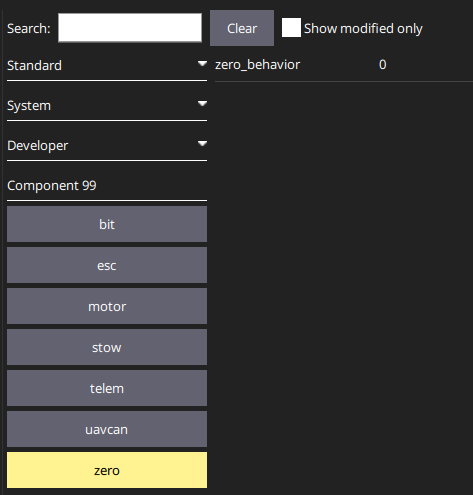Switch to the stow parameter group

tap(107, 347)
